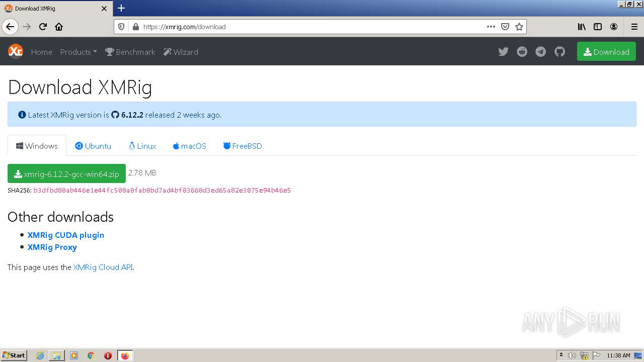The height and width of the screenshot is (362, 644).
Task: Click the green Download navbar button
Action: (606, 52)
